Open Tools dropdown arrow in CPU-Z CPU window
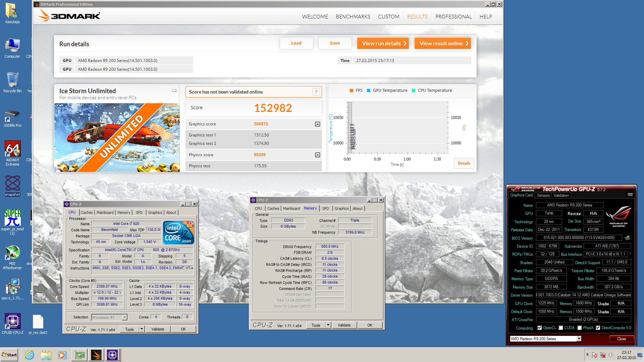Viewport: 644px width, 362px height. pos(142,329)
